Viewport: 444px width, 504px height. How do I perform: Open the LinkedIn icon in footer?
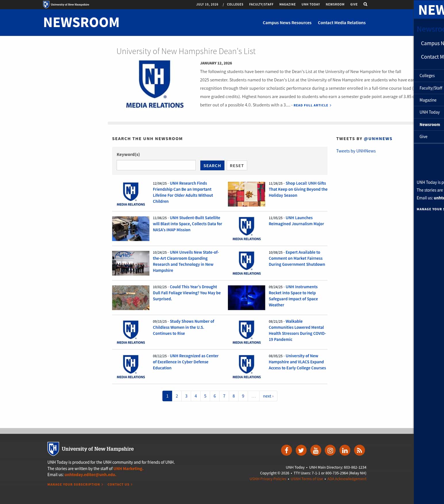[345, 450]
